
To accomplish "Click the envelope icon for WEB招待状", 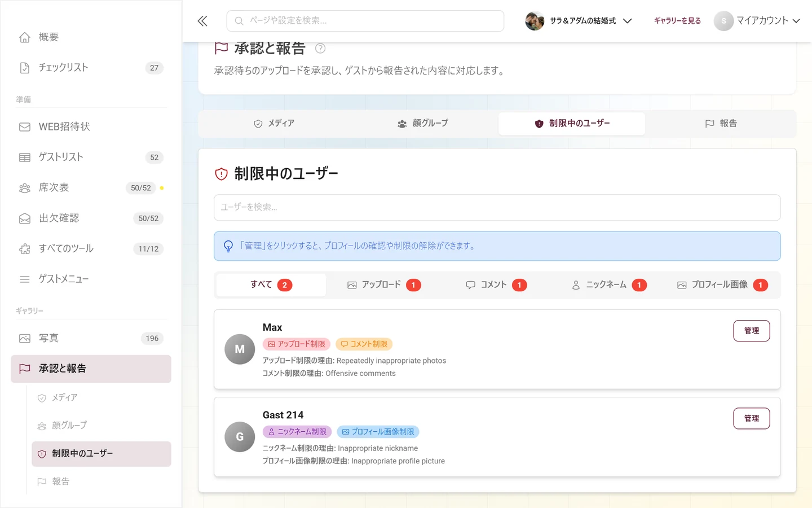I will (x=25, y=127).
